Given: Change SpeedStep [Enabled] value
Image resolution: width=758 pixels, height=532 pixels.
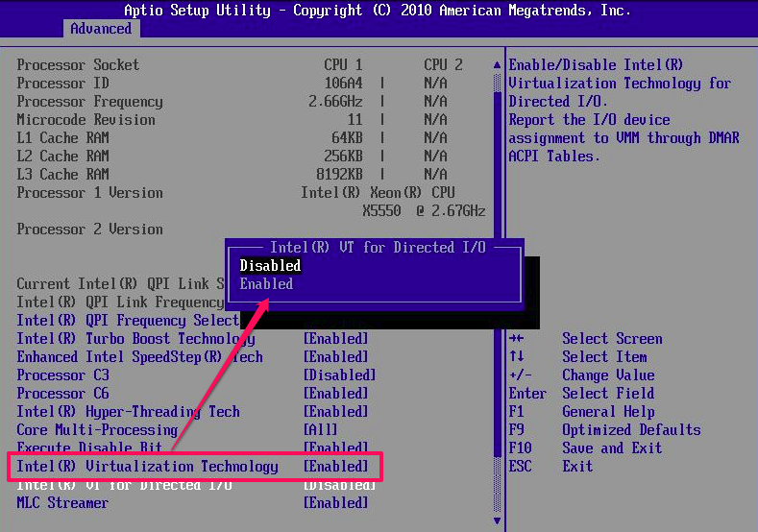Looking at the screenshot, I should tap(336, 356).
